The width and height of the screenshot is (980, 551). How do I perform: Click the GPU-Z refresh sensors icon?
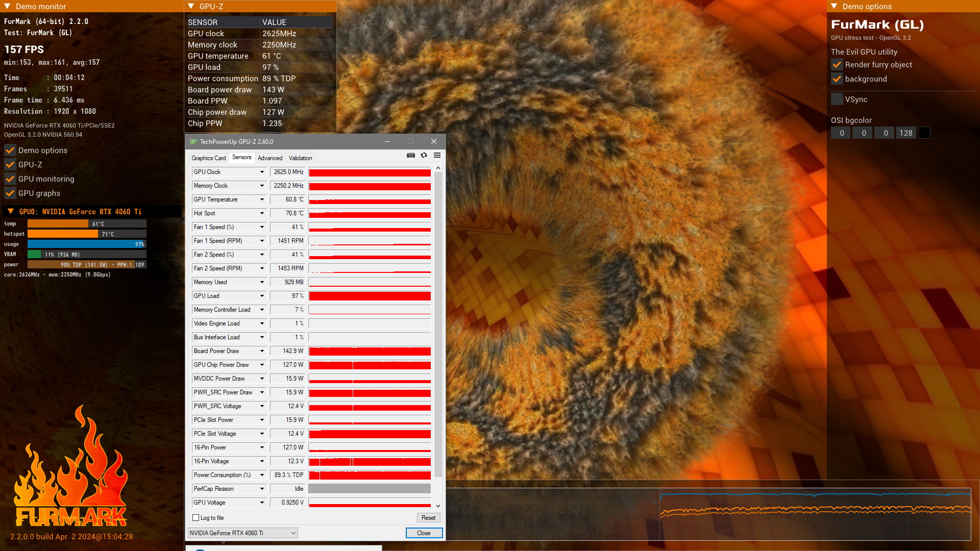coord(424,155)
